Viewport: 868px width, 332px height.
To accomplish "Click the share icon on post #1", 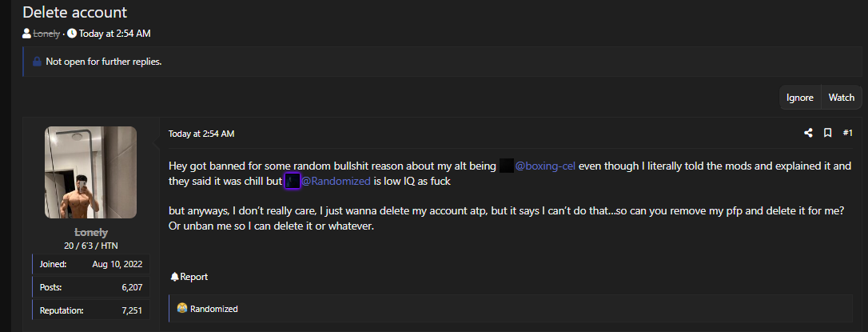I will (x=808, y=133).
